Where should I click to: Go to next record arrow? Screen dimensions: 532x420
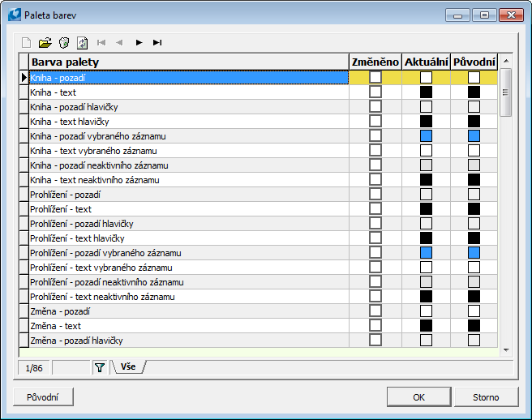tap(139, 42)
